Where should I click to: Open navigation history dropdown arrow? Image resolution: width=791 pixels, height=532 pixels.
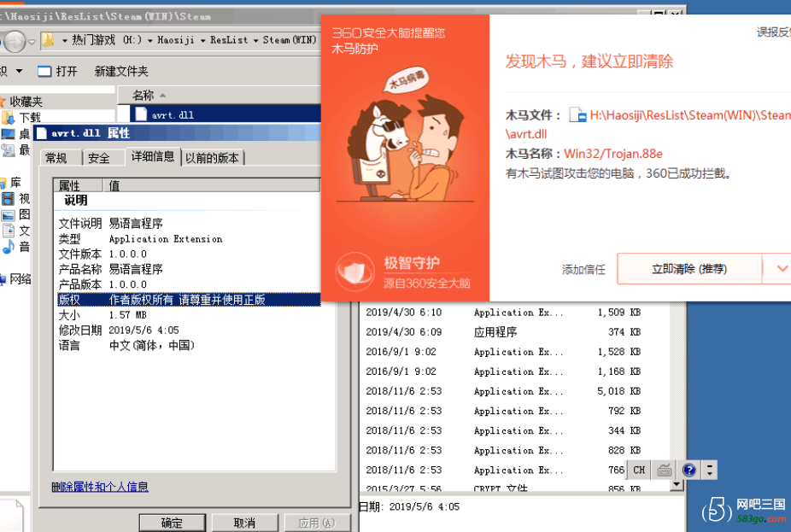pyautogui.click(x=32, y=41)
